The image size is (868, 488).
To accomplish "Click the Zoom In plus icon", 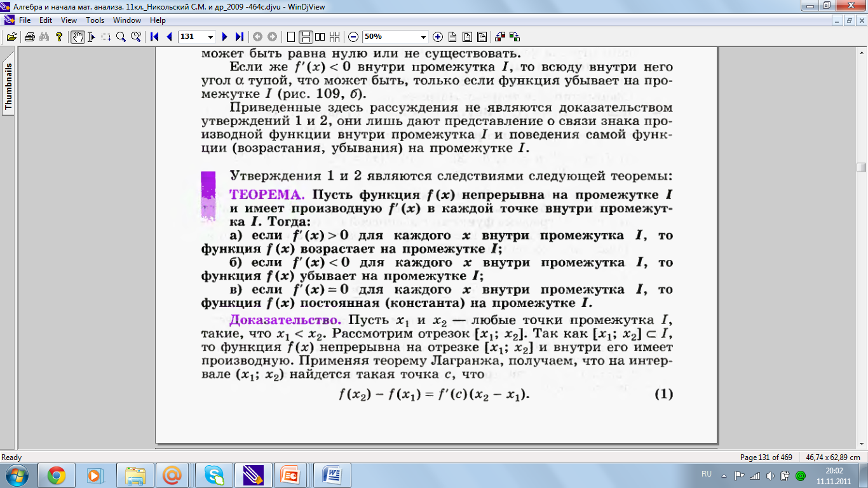I will (438, 37).
